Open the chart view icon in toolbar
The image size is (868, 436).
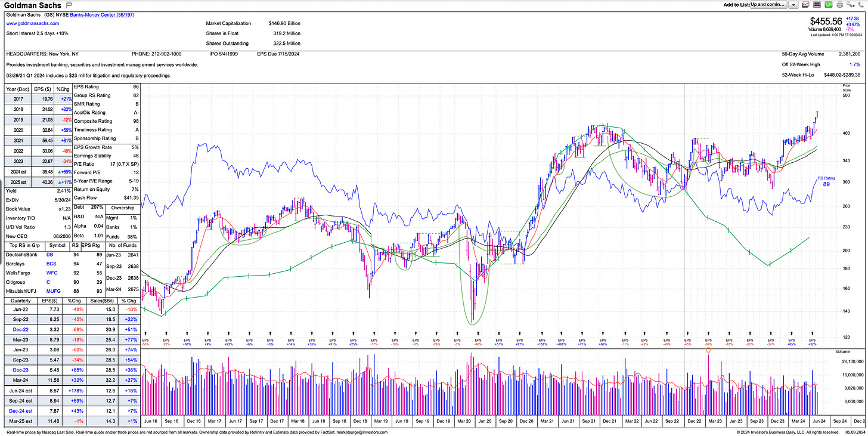(x=805, y=5)
